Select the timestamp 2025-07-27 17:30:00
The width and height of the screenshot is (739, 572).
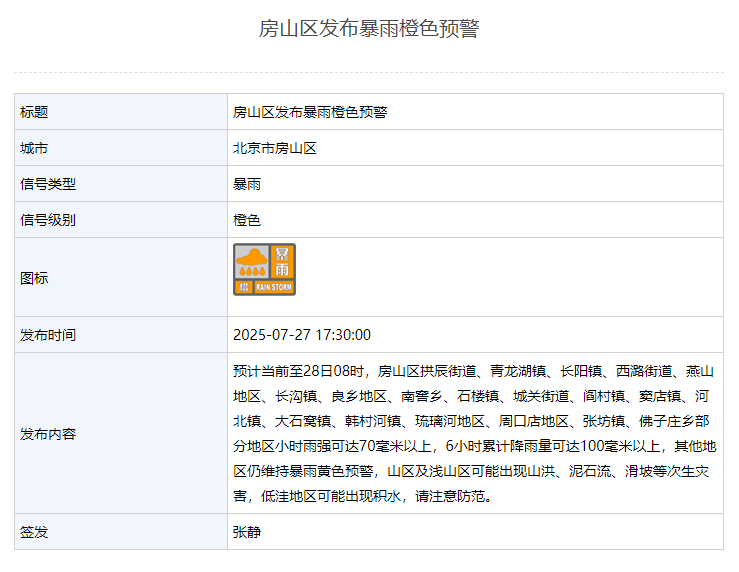302,335
